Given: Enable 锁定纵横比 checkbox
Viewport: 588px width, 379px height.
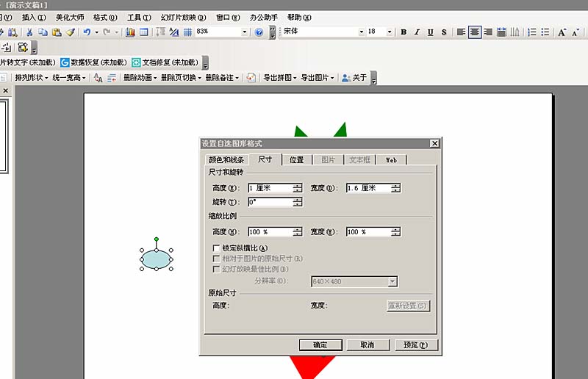Looking at the screenshot, I should pos(216,248).
